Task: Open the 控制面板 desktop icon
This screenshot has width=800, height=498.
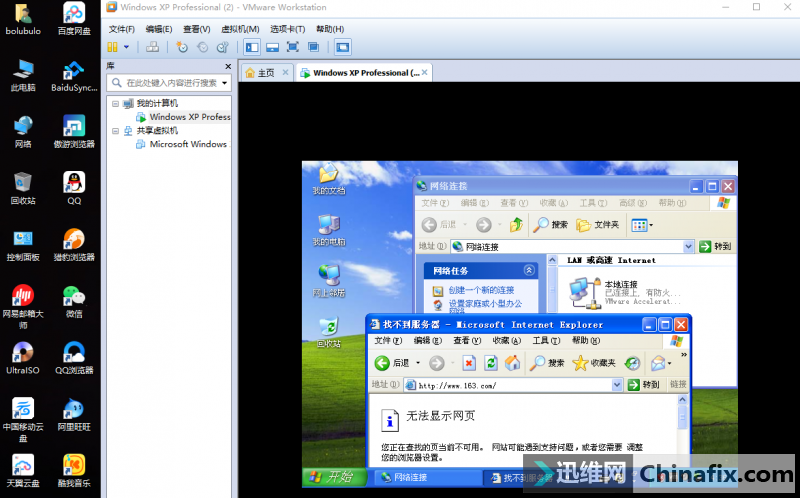Action: [x=22, y=245]
